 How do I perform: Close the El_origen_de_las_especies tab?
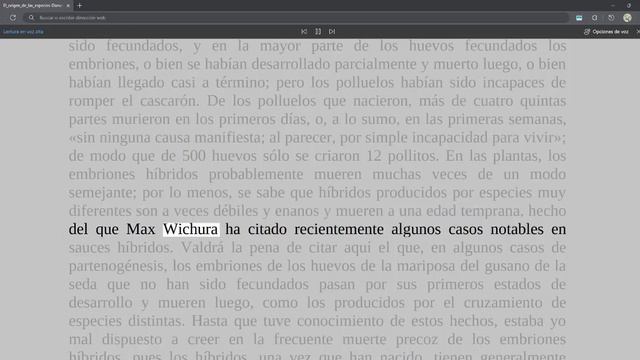click(x=68, y=6)
